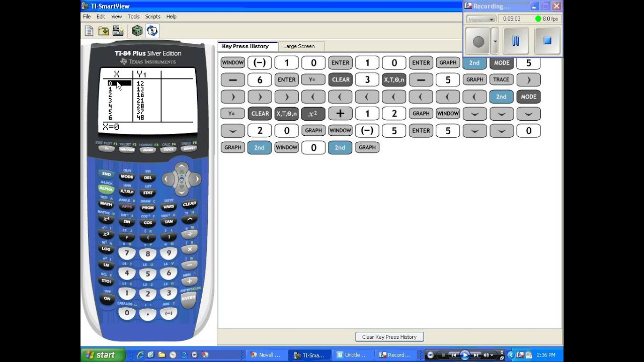The width and height of the screenshot is (644, 362).
Task: Click the calculator's number 5 key
Action: coord(148,275)
